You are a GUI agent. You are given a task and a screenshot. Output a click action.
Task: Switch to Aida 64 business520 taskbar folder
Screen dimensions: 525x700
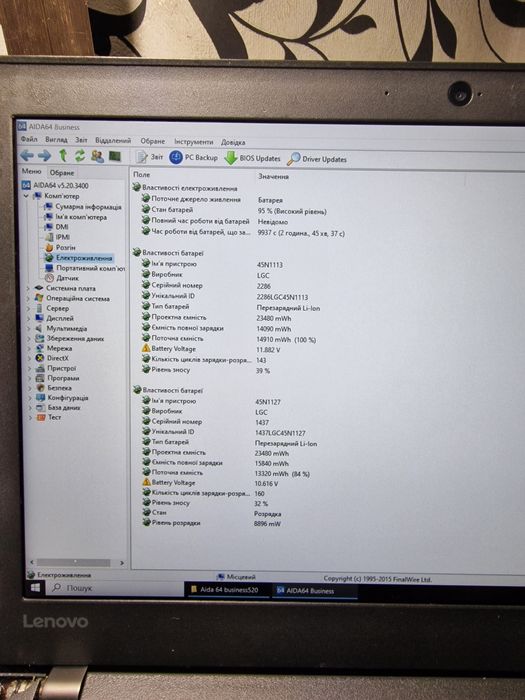pyautogui.click(x=227, y=590)
